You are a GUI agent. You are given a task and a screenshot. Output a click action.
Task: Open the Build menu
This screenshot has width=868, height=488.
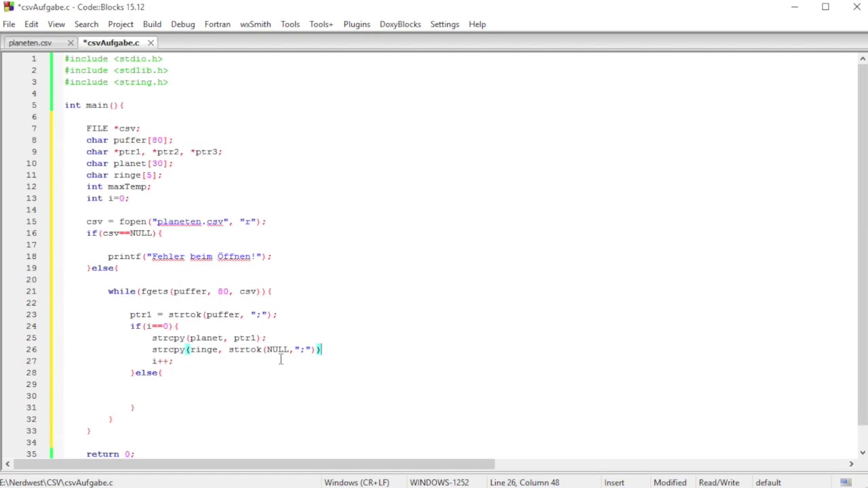[152, 24]
